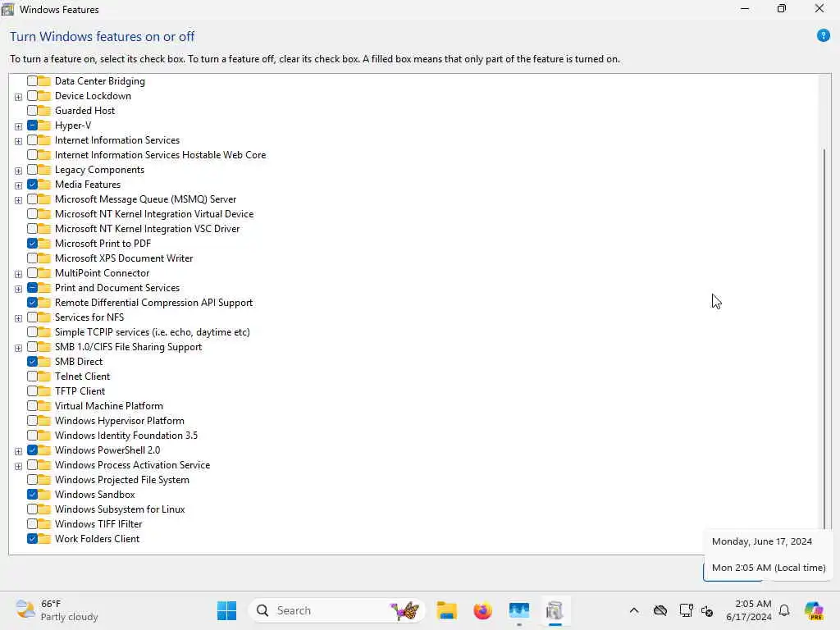The width and height of the screenshot is (840, 630).
Task: Open File Explorer from taskbar
Action: 446,610
